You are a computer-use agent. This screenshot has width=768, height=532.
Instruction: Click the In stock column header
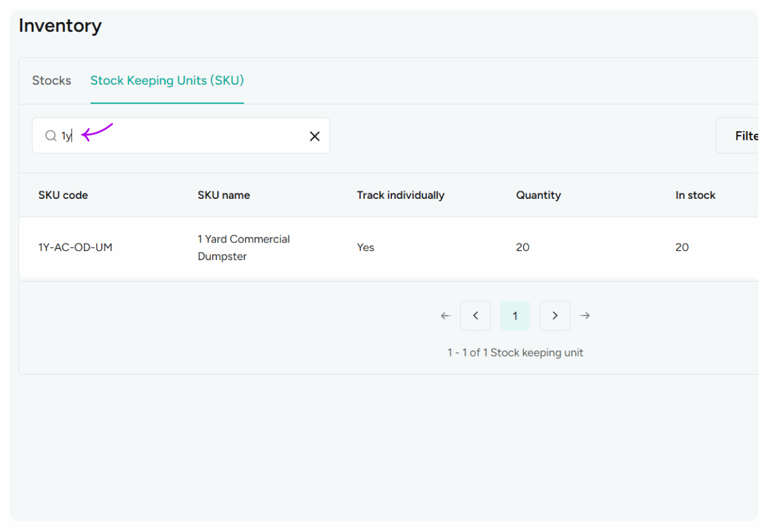(695, 195)
